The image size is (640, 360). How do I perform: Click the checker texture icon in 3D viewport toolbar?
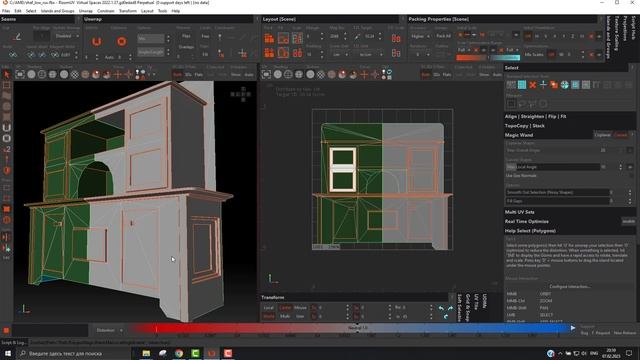pyautogui.click(x=75, y=74)
